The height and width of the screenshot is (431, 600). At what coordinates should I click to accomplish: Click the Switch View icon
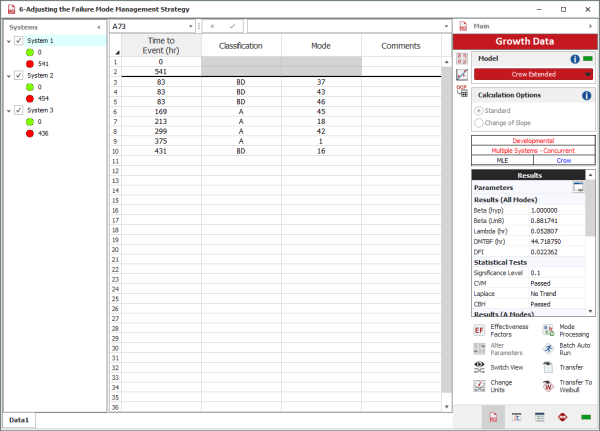(x=479, y=367)
